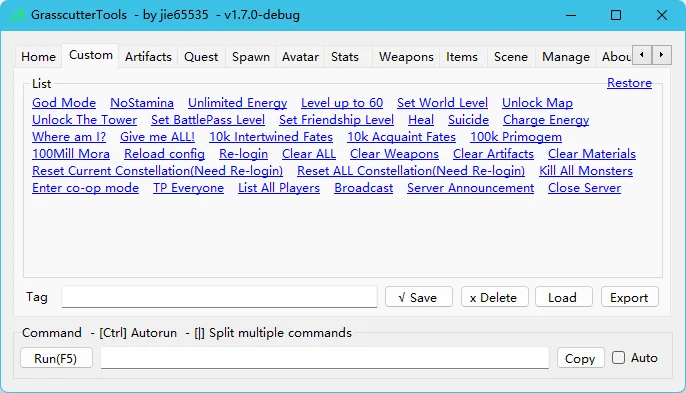Screen dimensions: 686x393
Task: Click the Heal command link
Action: 421,119
